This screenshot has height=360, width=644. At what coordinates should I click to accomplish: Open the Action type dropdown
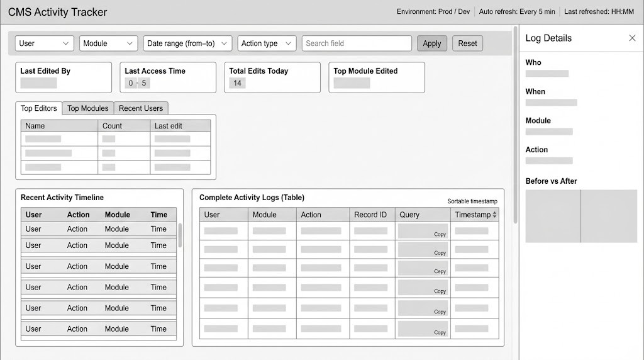[x=267, y=43]
